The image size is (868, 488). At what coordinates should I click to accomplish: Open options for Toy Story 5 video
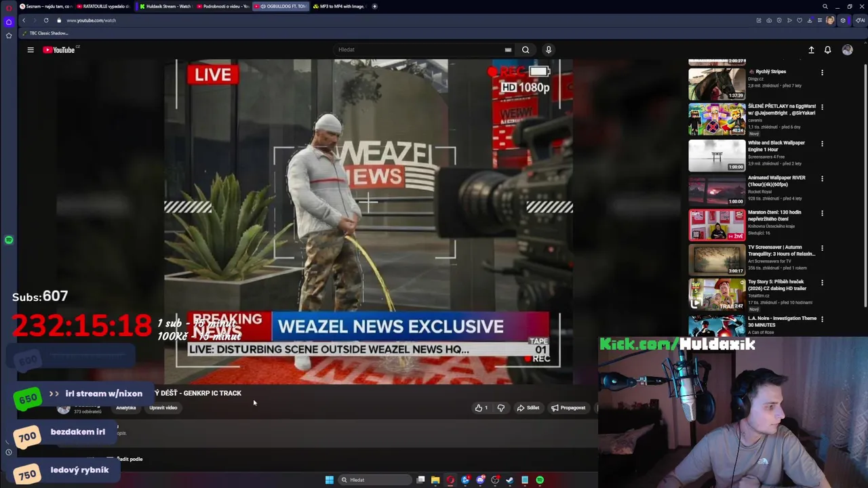pos(822,283)
